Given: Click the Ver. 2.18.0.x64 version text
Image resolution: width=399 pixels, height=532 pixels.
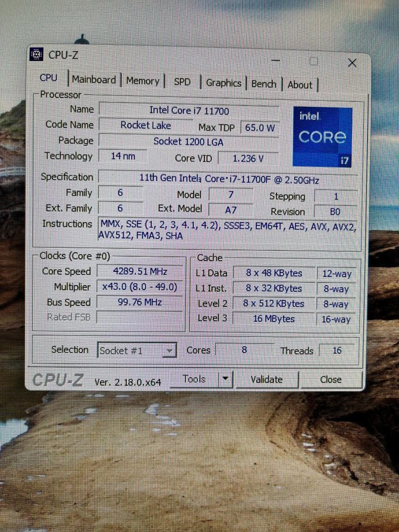Looking at the screenshot, I should 128,382.
